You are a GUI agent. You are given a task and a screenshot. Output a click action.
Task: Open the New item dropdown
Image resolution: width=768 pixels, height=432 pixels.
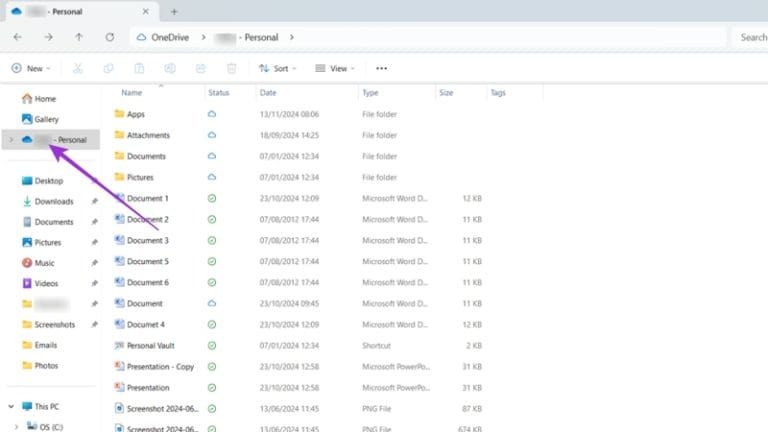[31, 69]
